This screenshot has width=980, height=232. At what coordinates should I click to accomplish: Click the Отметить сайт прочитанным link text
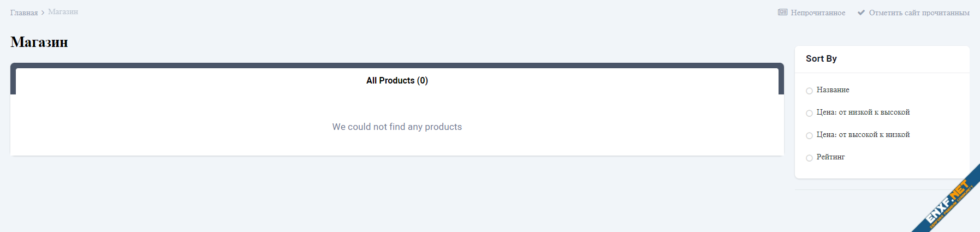[x=919, y=13]
